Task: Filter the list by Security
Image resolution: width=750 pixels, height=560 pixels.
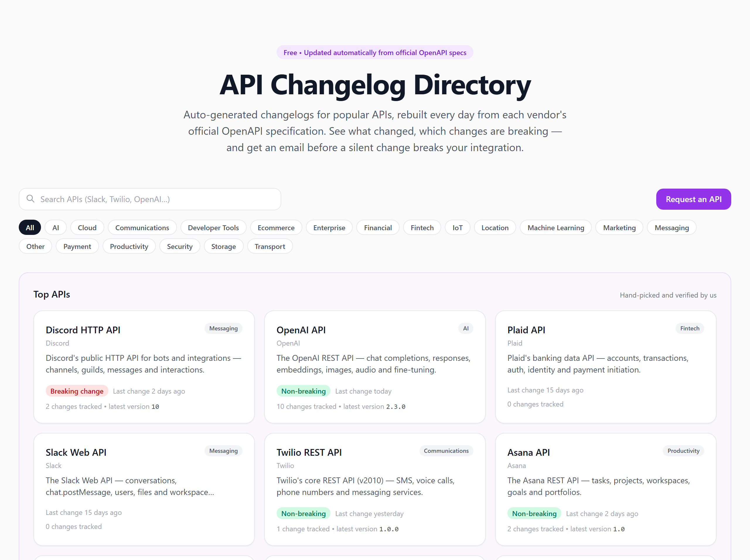Action: 180,246
